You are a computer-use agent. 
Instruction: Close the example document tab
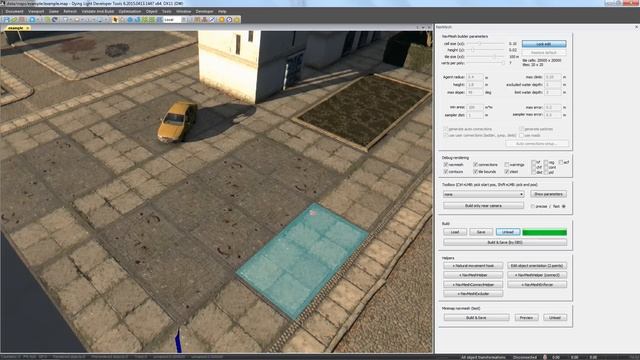click(x=28, y=28)
